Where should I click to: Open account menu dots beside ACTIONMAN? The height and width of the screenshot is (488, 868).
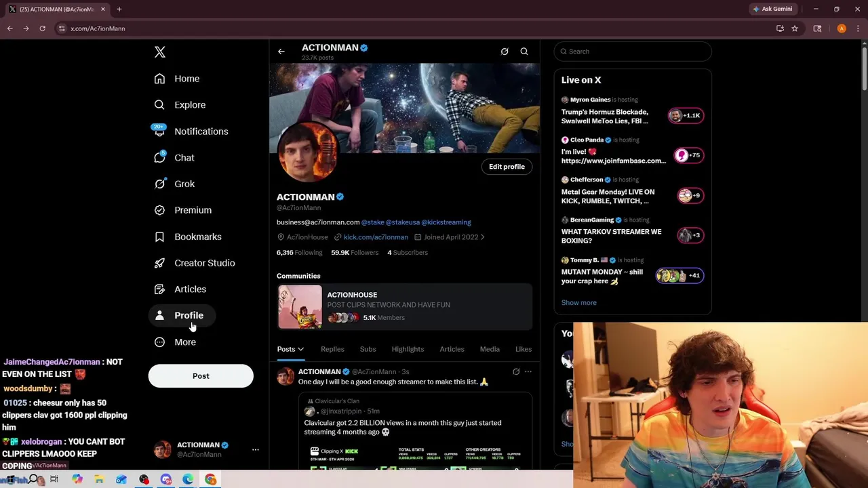tap(255, 449)
